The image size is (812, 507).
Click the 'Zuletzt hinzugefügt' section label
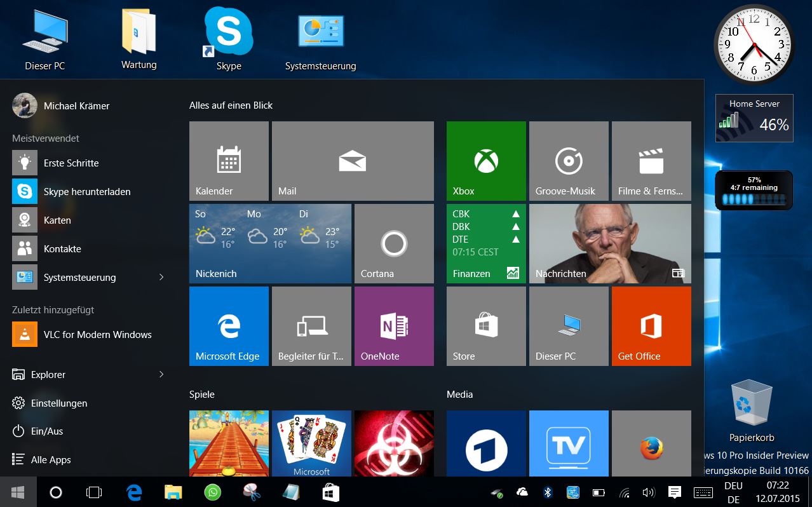pos(53,310)
